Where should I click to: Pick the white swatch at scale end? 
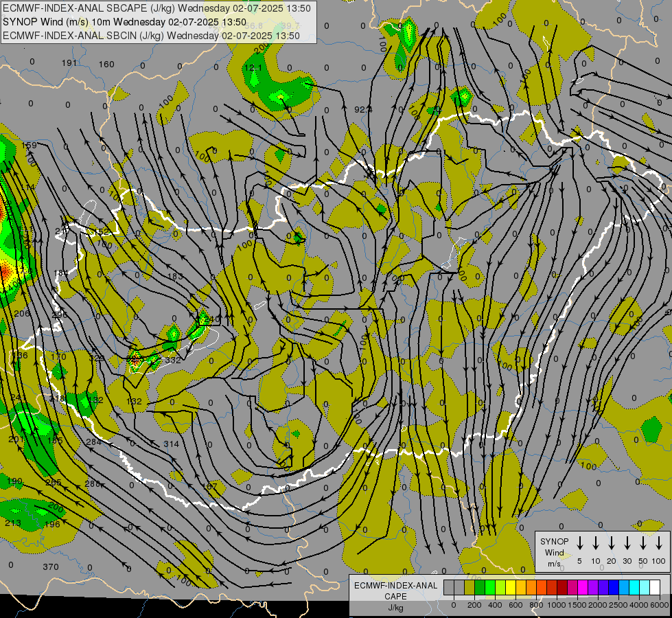654,587
